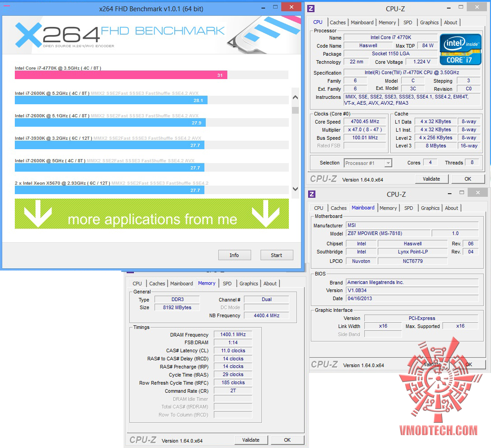The image size is (491, 448).
Task: Click the Info button in x264 benchmark
Action: click(234, 255)
